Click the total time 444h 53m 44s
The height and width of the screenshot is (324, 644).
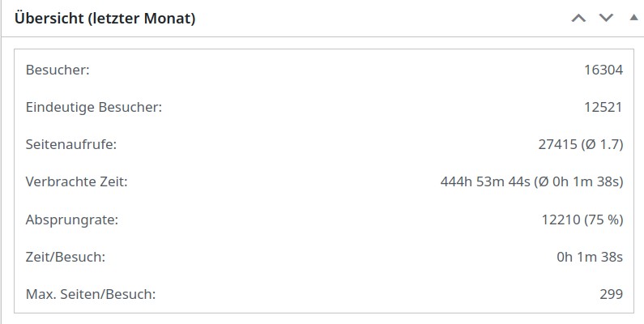(485, 181)
